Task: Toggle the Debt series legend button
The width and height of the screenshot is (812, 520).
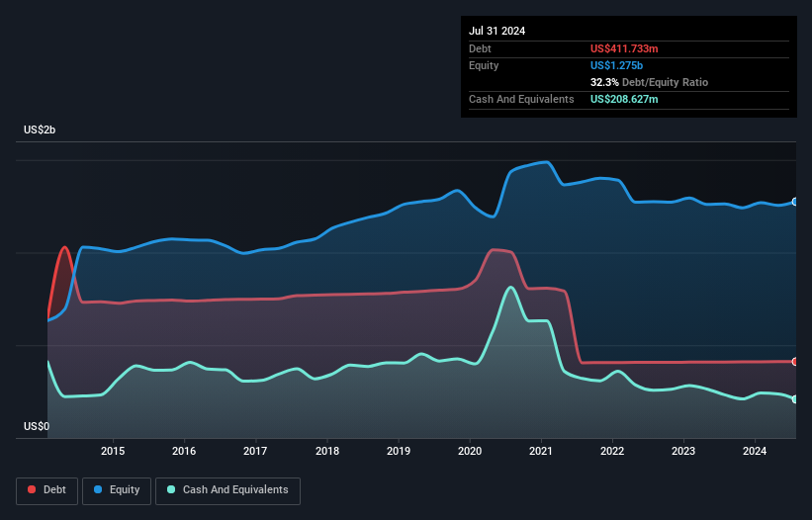Action: [46, 490]
